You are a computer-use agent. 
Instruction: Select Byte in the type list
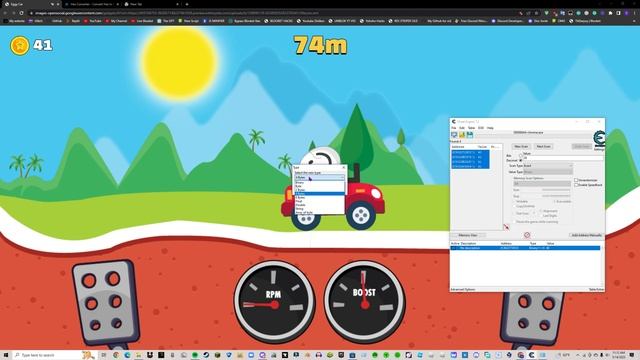tap(319, 186)
